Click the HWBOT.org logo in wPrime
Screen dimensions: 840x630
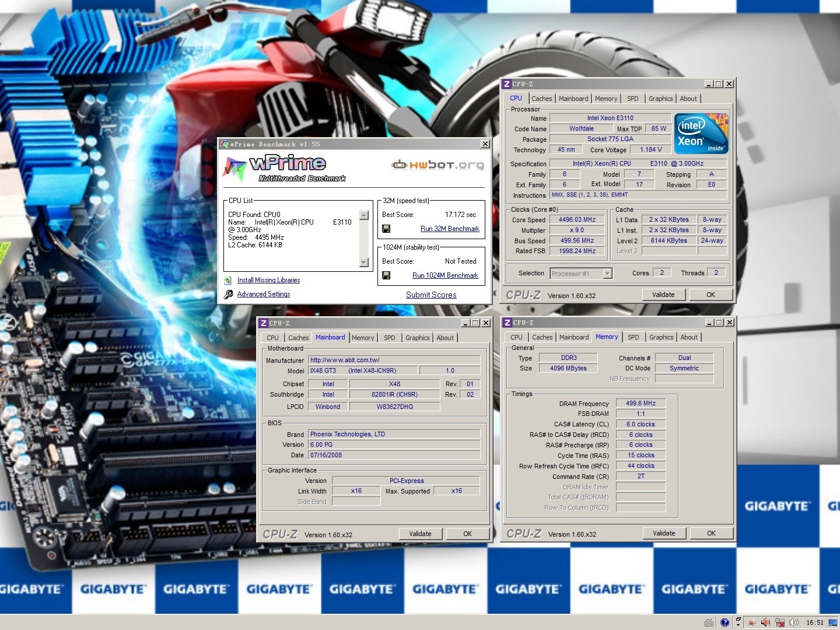[437, 165]
